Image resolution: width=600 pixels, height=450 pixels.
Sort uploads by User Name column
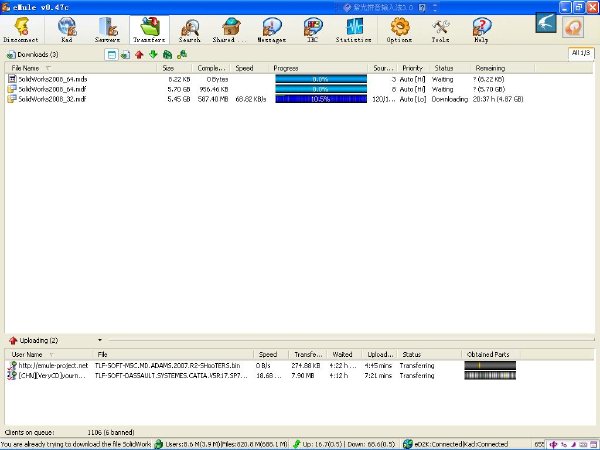coord(49,354)
